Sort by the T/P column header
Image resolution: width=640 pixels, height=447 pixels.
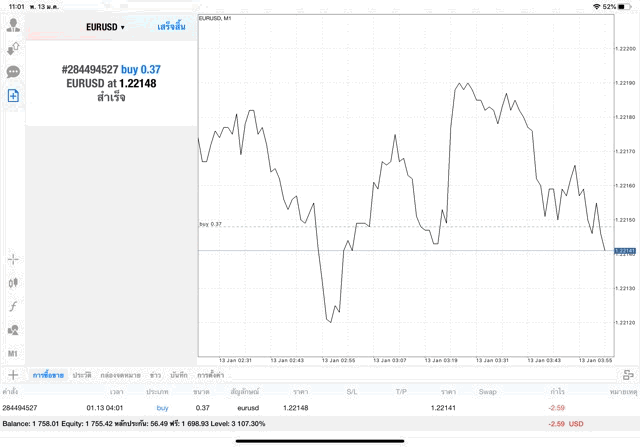coord(401,392)
